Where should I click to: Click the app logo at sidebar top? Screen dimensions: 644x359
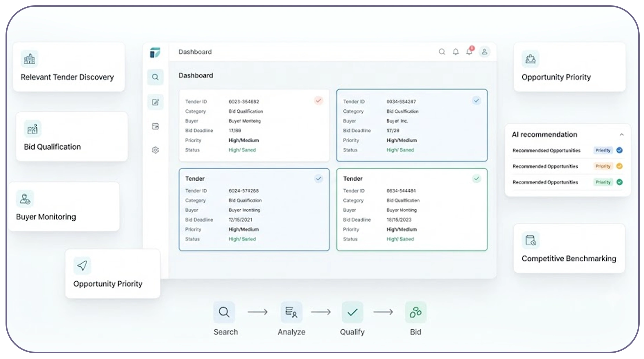coord(155,52)
